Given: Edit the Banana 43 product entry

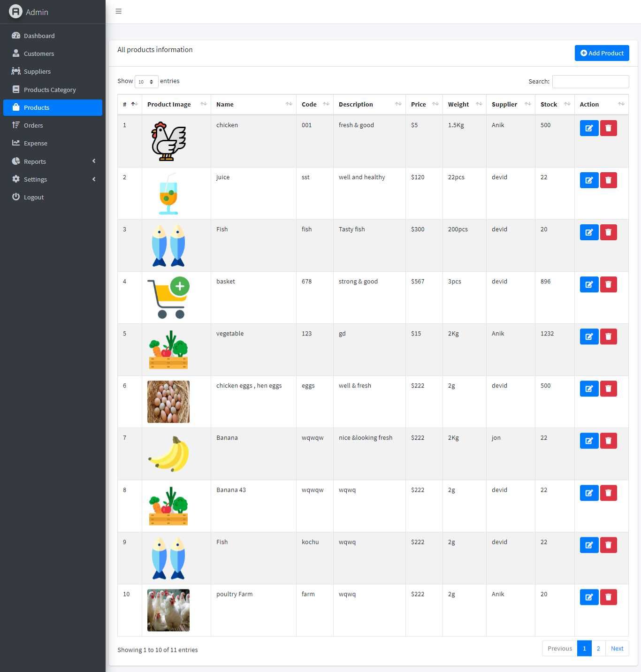Looking at the screenshot, I should coord(589,493).
